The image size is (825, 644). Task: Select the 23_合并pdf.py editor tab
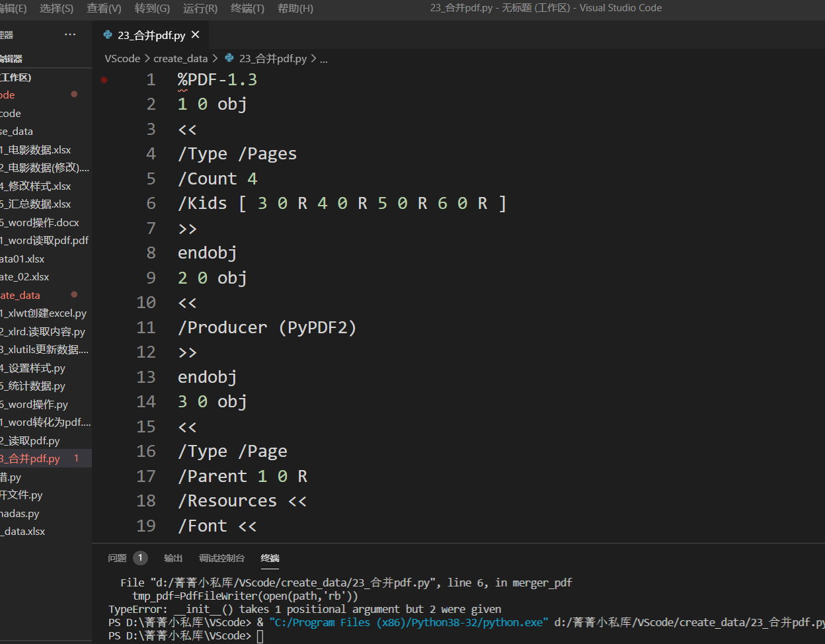[151, 35]
